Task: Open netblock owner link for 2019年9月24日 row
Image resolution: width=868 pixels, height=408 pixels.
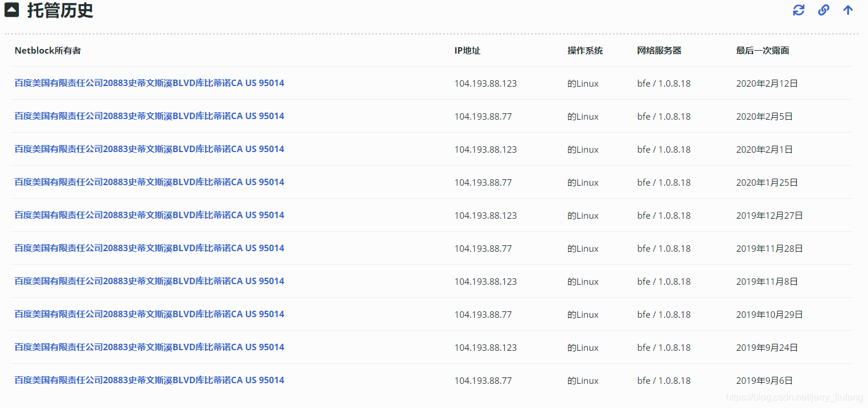Action: tap(149, 347)
